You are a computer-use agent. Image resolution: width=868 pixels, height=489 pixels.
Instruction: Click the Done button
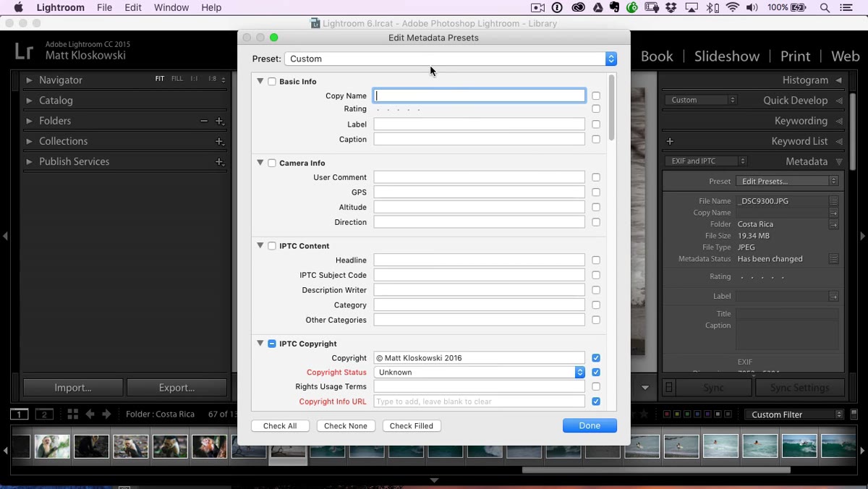click(590, 426)
